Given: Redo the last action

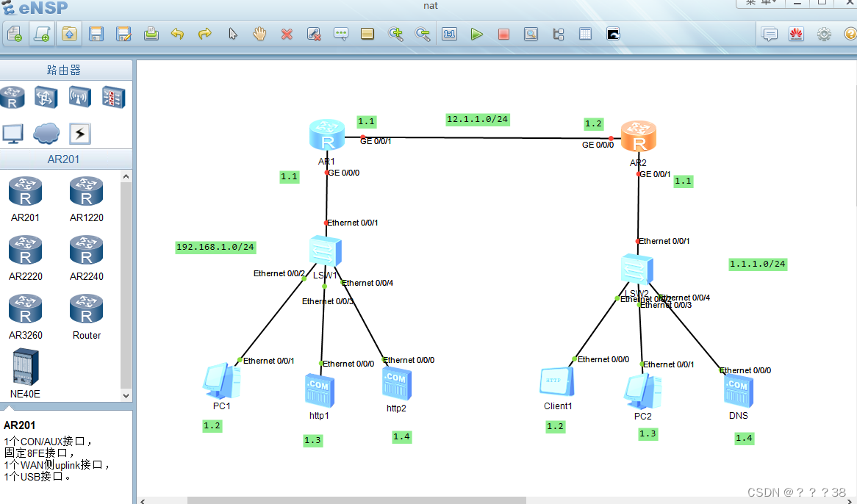Looking at the screenshot, I should click(205, 35).
